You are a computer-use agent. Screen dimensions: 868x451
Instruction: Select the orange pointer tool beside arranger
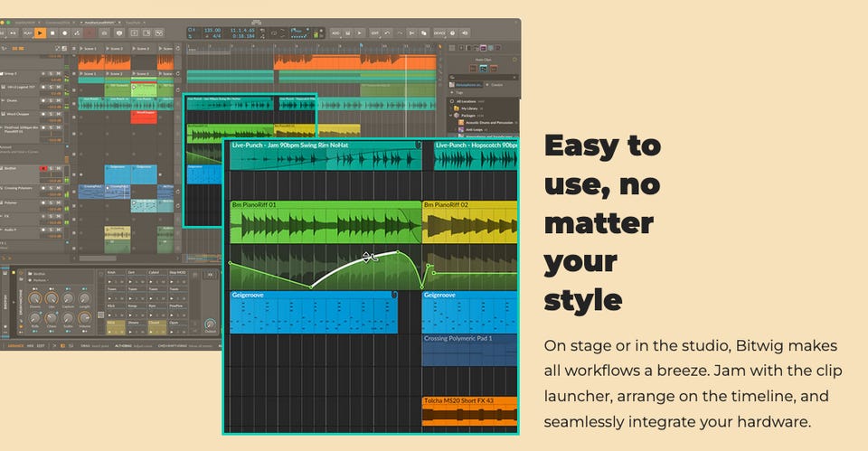pos(440,46)
